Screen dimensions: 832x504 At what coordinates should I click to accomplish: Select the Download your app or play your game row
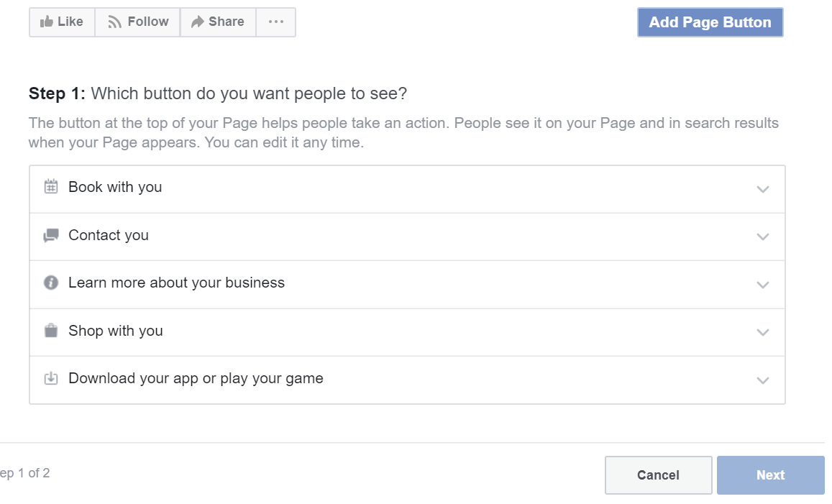(x=407, y=380)
